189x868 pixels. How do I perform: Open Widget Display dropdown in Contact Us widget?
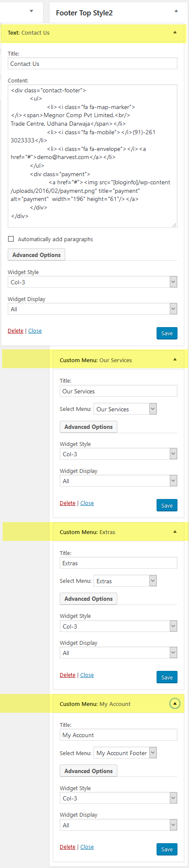coord(92,309)
